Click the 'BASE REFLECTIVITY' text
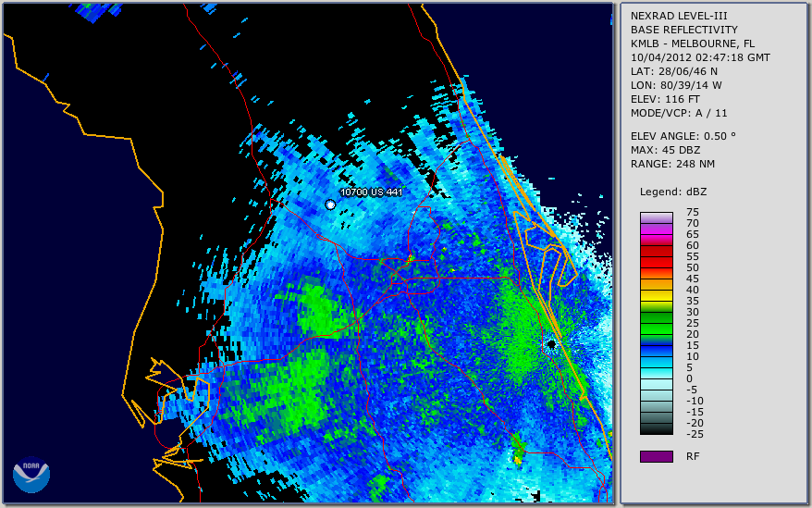 [683, 30]
